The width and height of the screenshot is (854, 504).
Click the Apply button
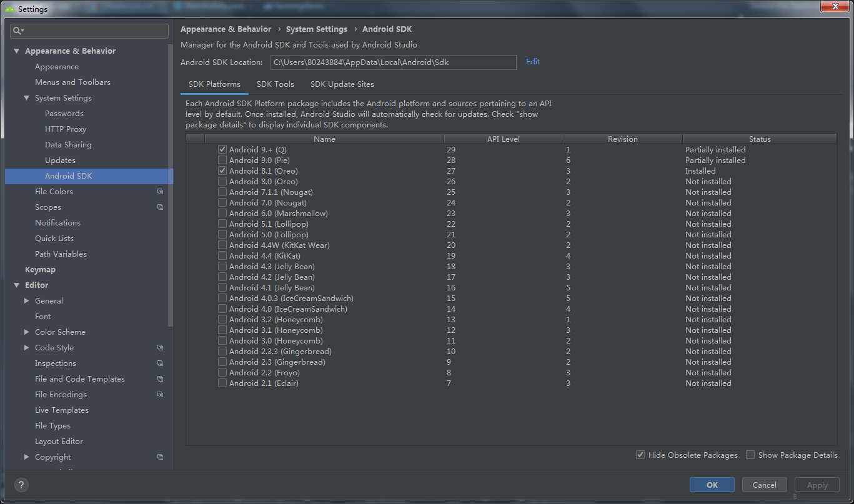(817, 485)
